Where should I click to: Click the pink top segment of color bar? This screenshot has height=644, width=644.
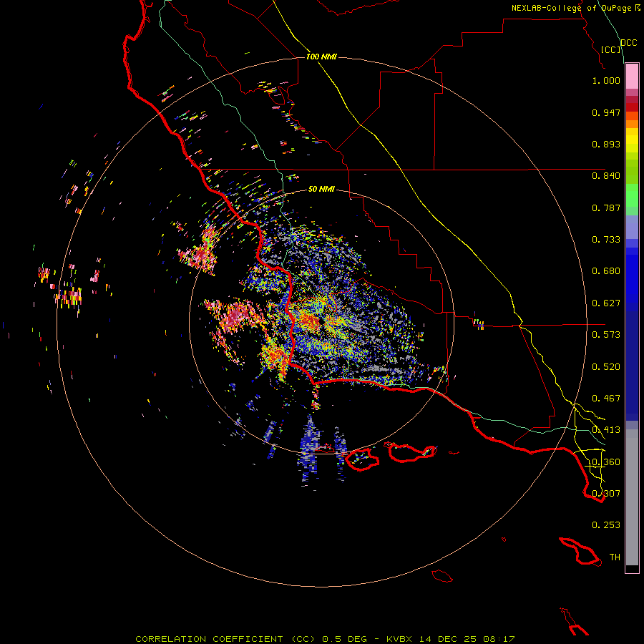pos(632,77)
